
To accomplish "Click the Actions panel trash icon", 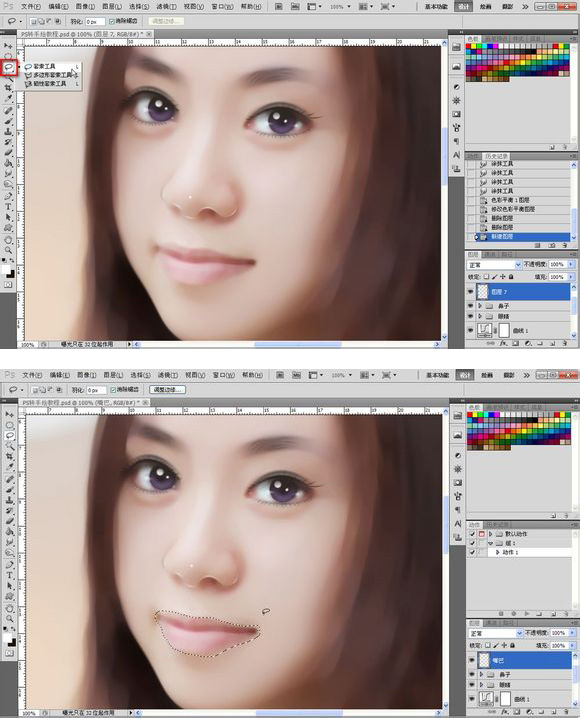I will [x=566, y=614].
